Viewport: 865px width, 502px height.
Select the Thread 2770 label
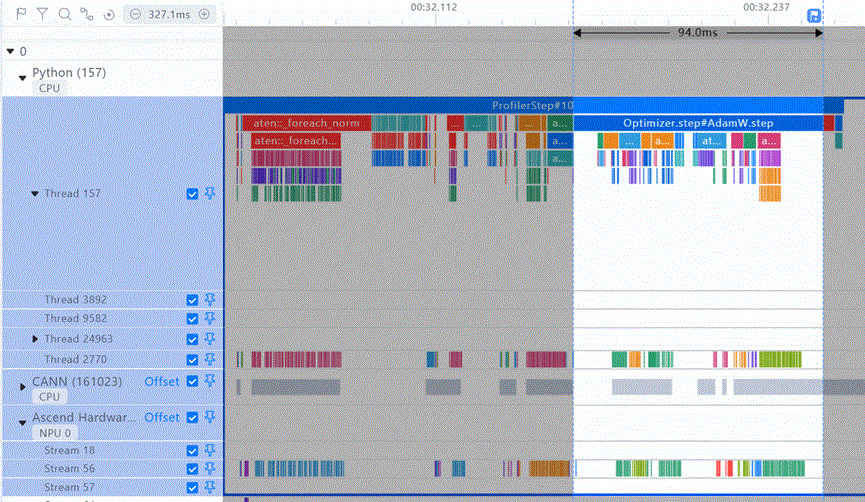pos(76,359)
